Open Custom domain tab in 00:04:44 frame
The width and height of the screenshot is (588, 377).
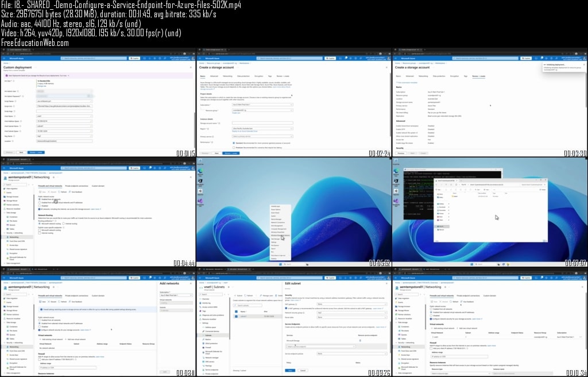(x=98, y=186)
